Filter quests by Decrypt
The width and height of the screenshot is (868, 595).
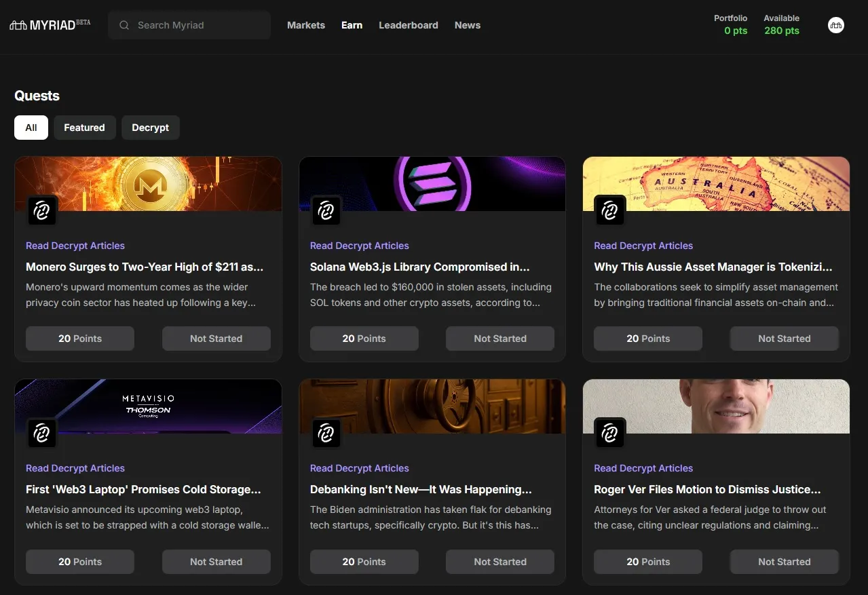click(150, 128)
